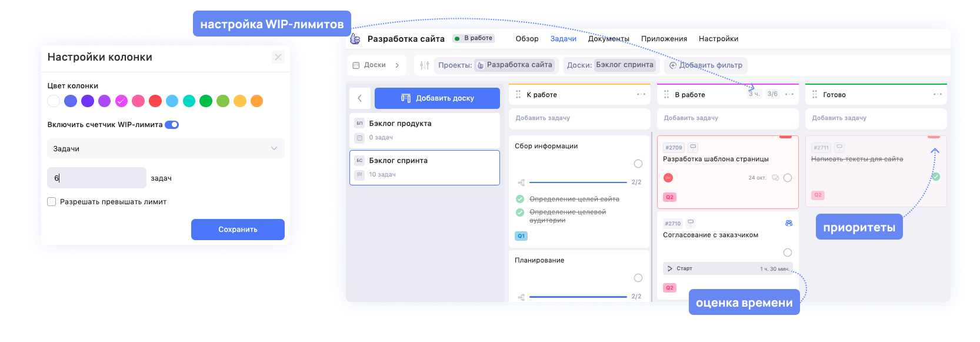Click team members icon on Согласование card
980x342 pixels.
click(x=789, y=223)
